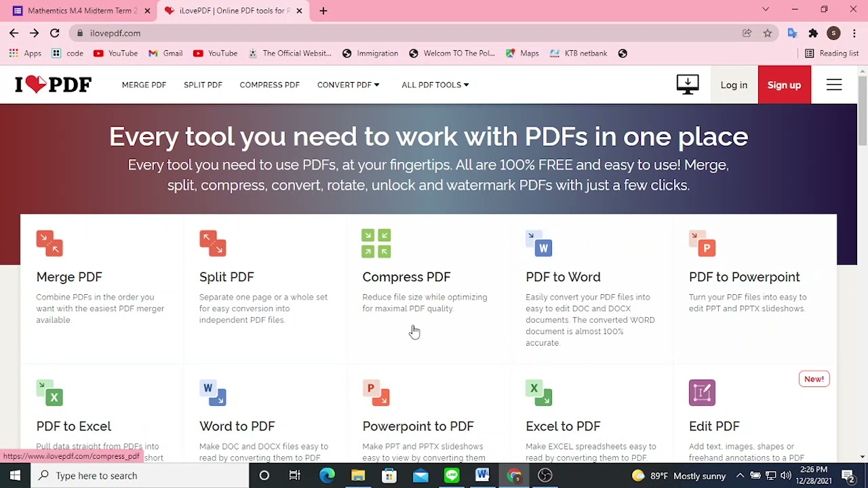Click the Excel to PDF icon
The image size is (868, 488).
539,392
